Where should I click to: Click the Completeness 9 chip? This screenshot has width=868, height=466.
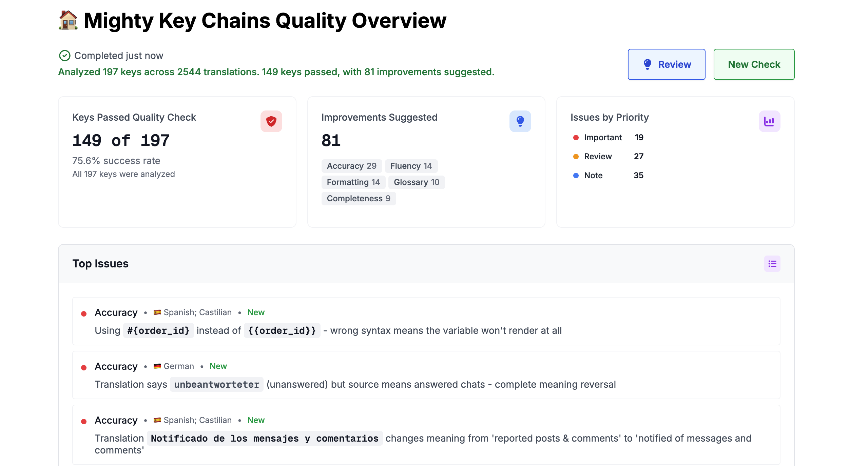359,198
